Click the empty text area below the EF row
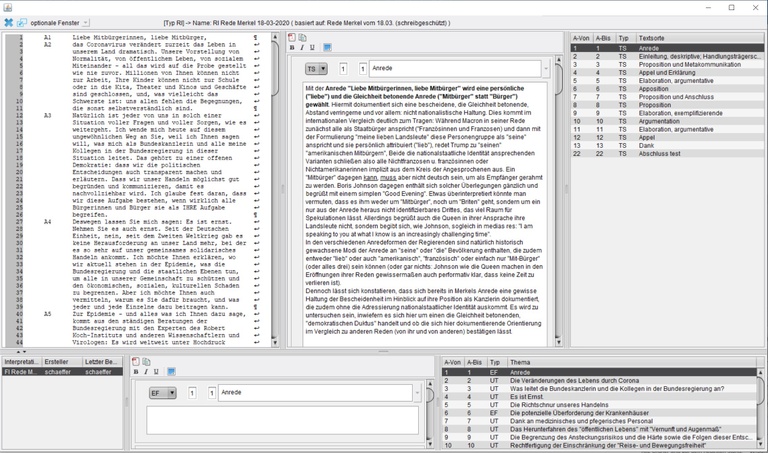The image size is (768, 453). 283,420
